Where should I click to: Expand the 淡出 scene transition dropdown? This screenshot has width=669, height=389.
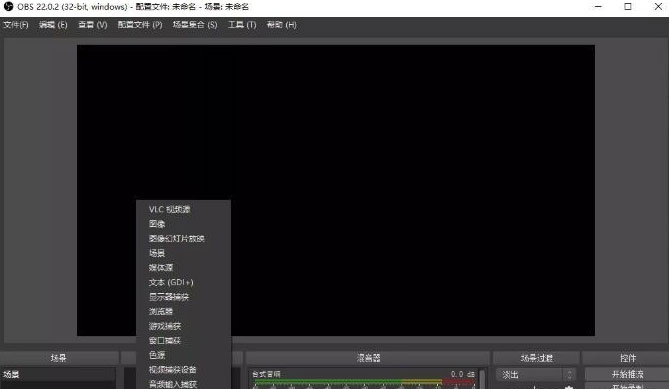pyautogui.click(x=536, y=375)
